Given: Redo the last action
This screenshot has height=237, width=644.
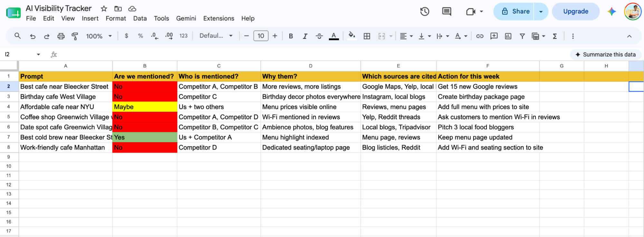Looking at the screenshot, I should 47,36.
